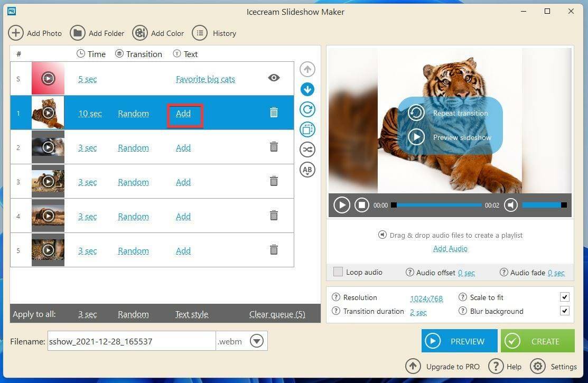The width and height of the screenshot is (588, 383).
Task: Click the Transition duration help icon
Action: tap(336, 311)
